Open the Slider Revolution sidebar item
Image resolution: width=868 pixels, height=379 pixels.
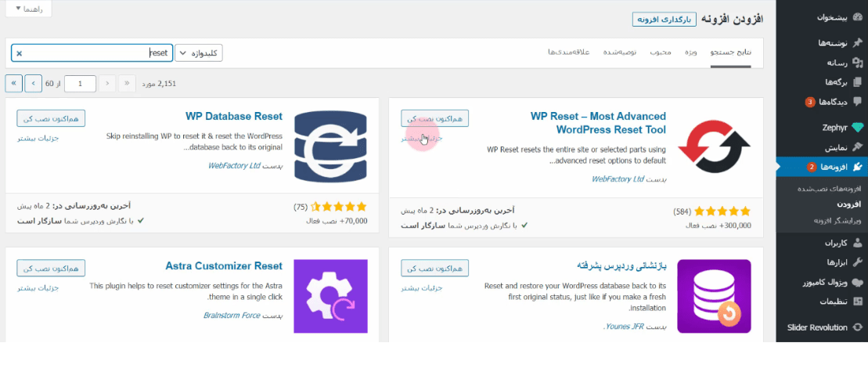click(819, 327)
